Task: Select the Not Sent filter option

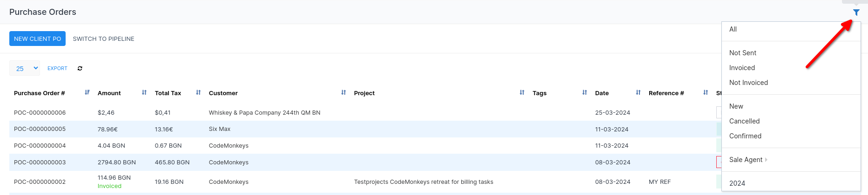Action: tap(743, 53)
